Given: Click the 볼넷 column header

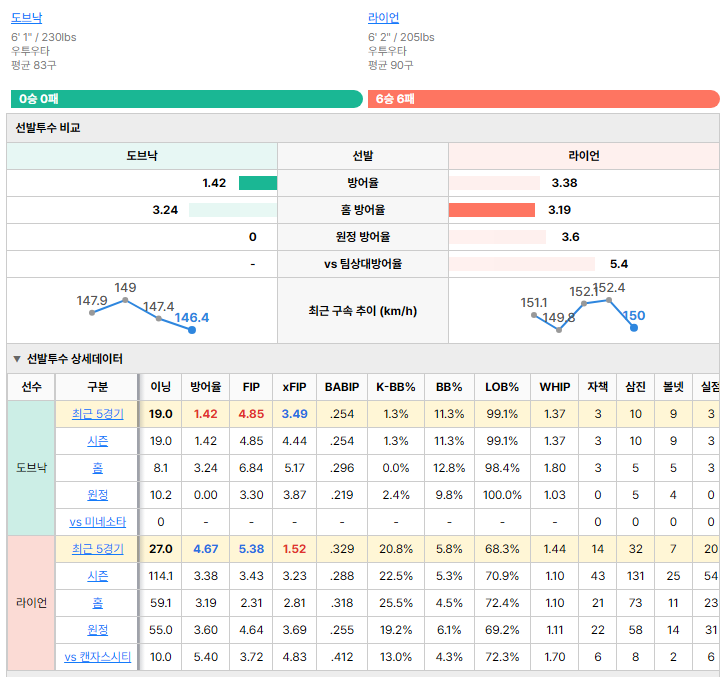Looking at the screenshot, I should [x=673, y=387].
